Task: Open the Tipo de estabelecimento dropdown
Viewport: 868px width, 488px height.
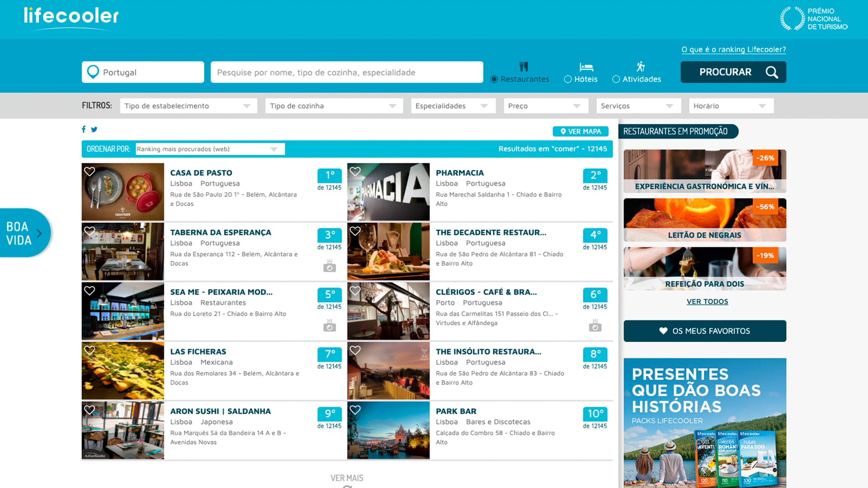Action: [x=188, y=106]
